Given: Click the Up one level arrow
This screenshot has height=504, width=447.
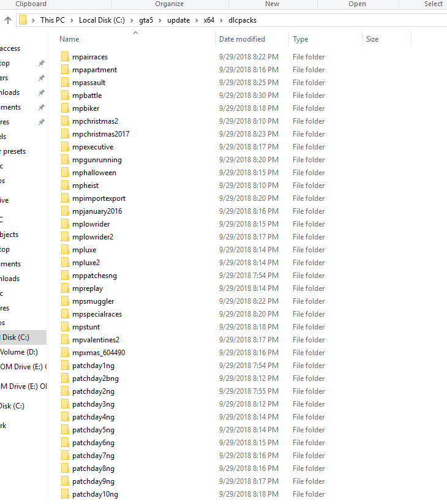Looking at the screenshot, I should pos(8,20).
